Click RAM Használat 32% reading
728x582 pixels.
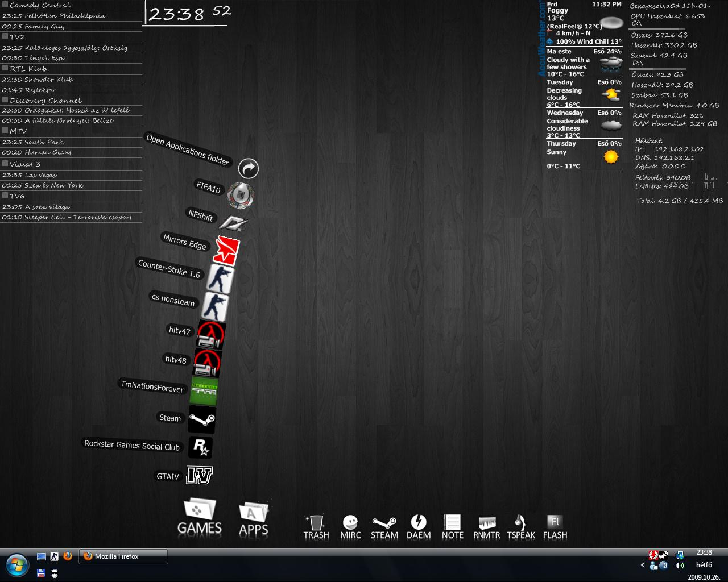point(668,115)
